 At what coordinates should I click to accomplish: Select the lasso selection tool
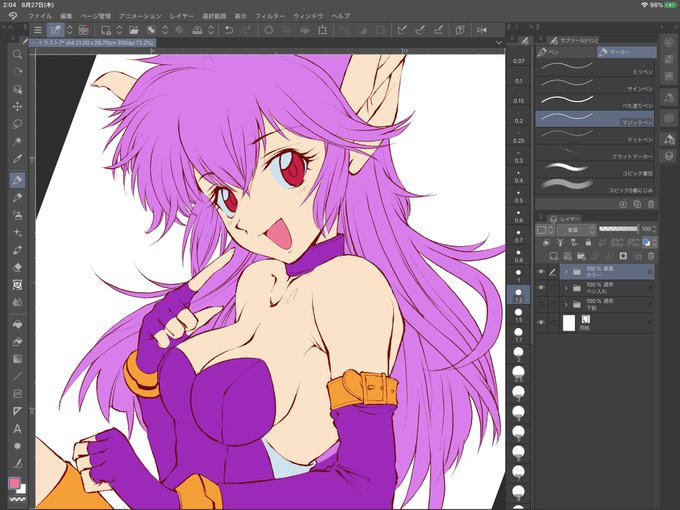coord(17,124)
